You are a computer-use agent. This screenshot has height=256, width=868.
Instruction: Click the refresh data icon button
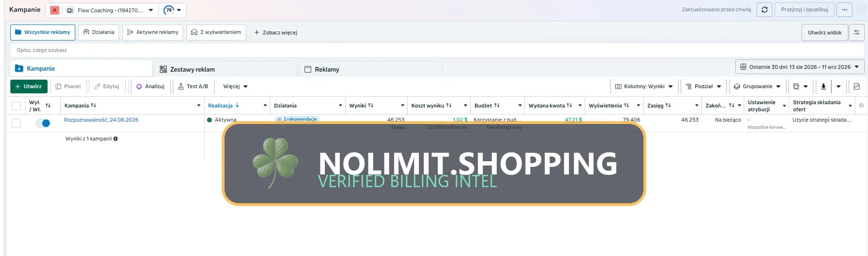[764, 9]
